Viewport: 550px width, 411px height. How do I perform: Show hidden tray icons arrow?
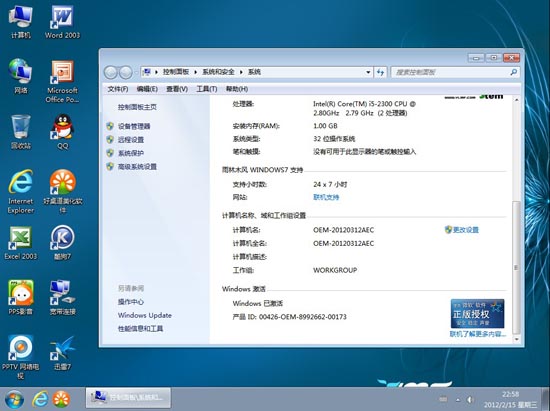pos(458,399)
